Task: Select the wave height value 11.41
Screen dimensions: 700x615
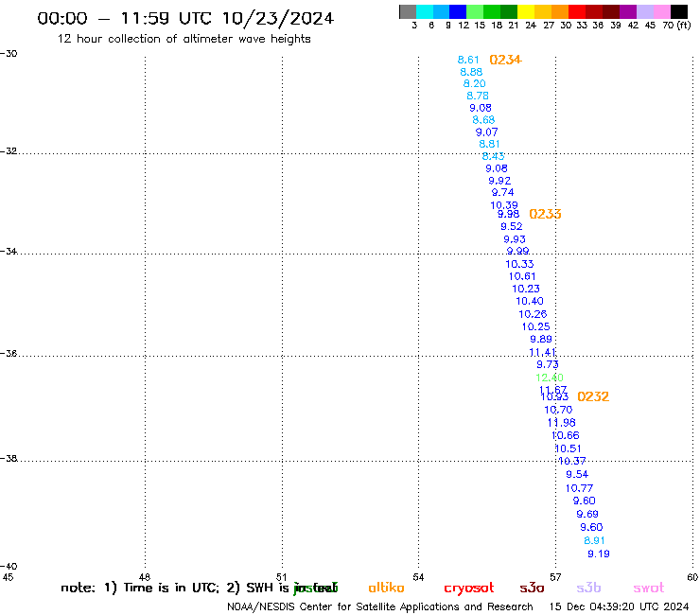Action: pos(542,352)
